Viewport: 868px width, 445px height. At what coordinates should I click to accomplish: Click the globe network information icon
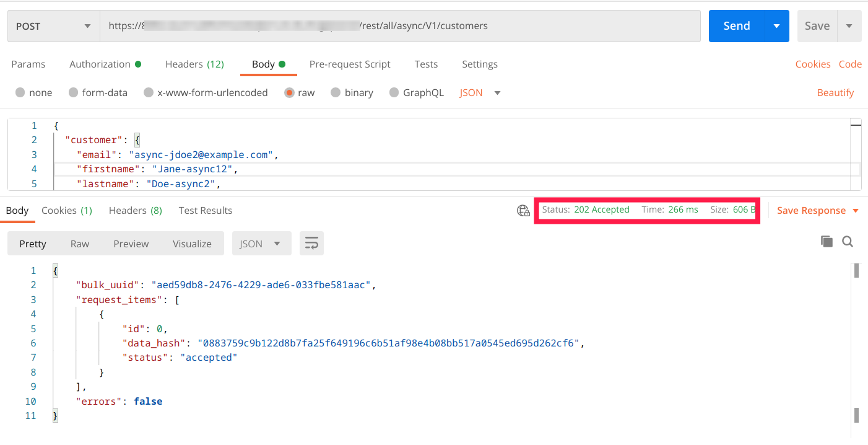pyautogui.click(x=523, y=211)
